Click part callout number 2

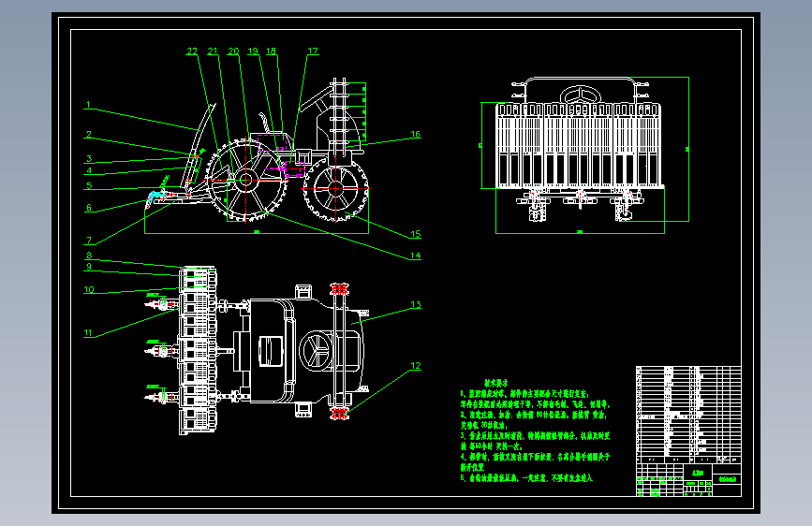[x=89, y=135]
